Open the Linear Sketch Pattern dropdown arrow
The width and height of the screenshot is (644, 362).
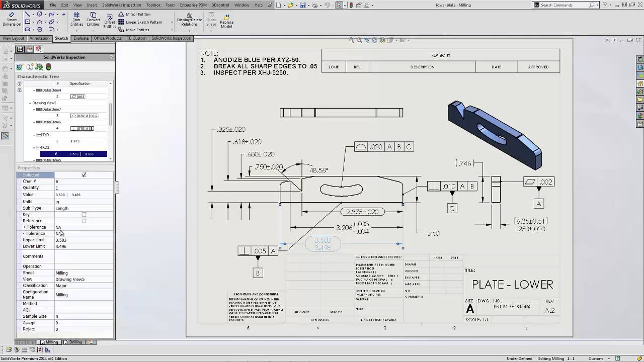point(172,22)
